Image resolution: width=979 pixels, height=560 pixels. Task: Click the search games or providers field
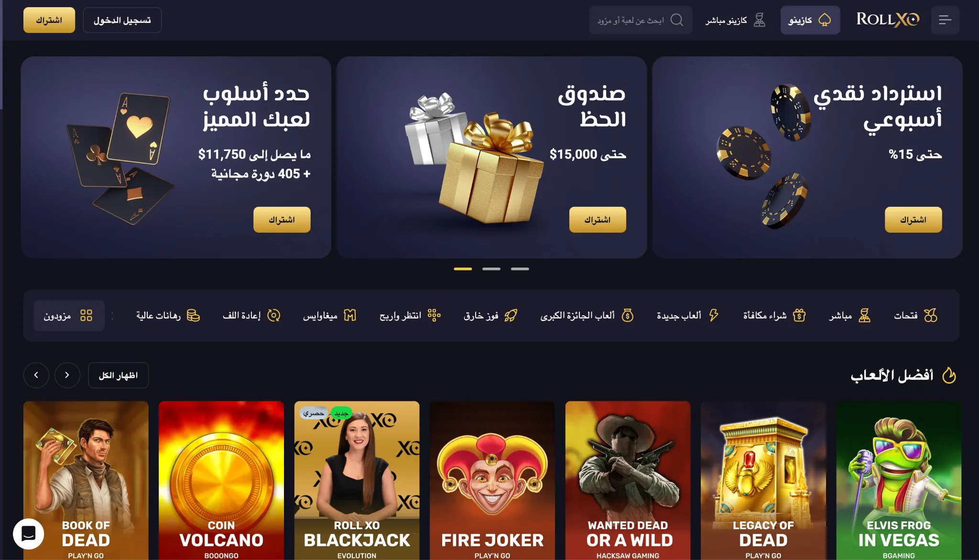(641, 20)
